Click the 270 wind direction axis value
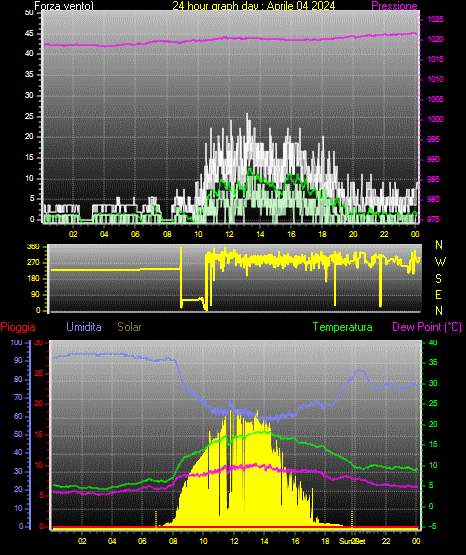The width and height of the screenshot is (466, 555). click(x=33, y=263)
